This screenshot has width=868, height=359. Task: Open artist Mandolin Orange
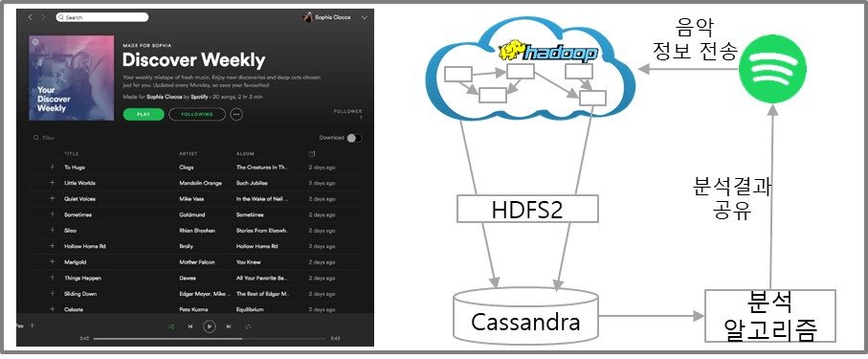click(200, 183)
